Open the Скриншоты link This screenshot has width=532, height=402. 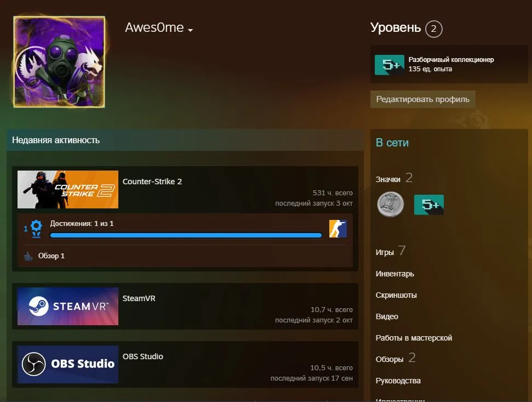pos(396,295)
